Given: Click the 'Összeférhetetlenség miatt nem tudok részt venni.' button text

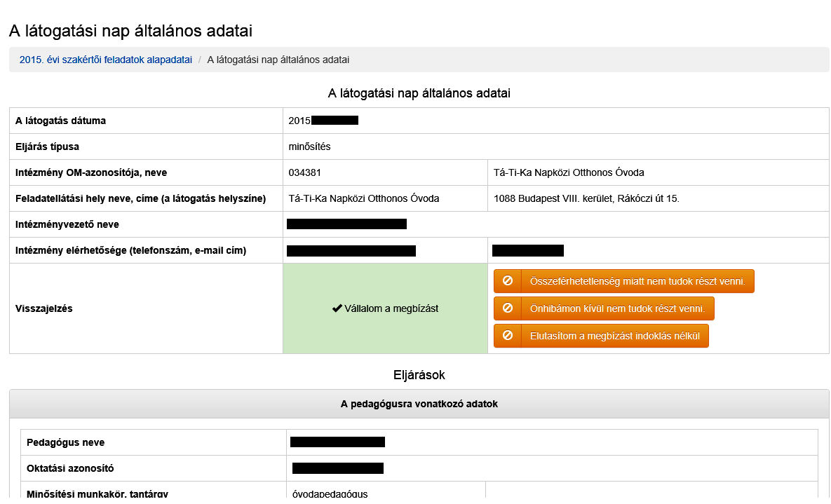Looking at the screenshot, I should [x=637, y=281].
